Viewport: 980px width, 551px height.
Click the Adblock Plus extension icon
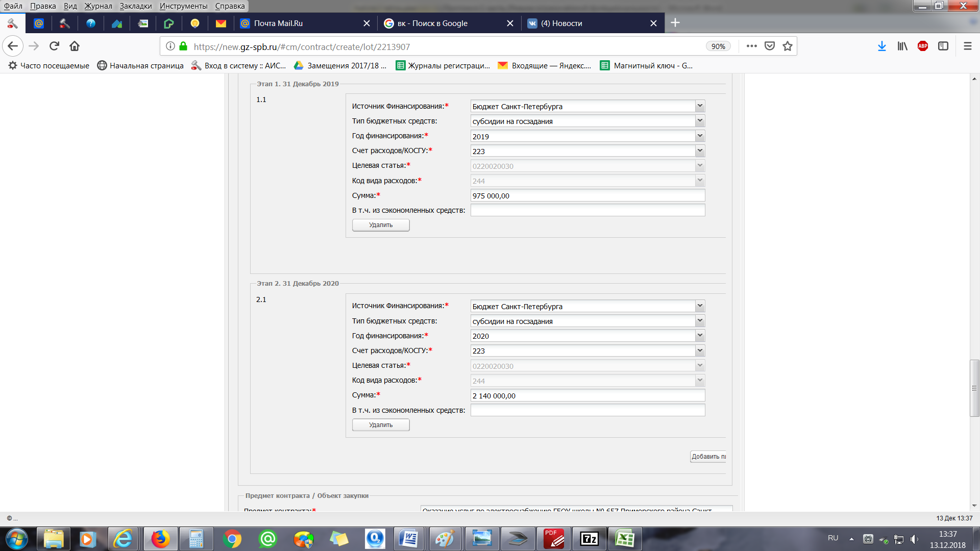(922, 46)
